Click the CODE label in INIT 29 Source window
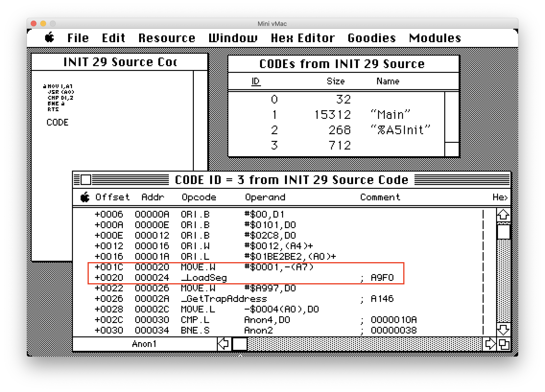Image resolution: width=545 pixels, height=392 pixels. [x=57, y=122]
